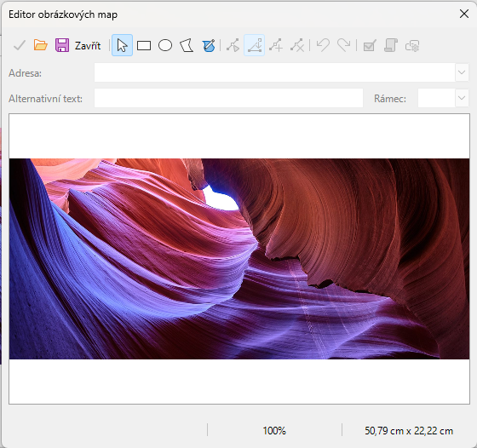Viewport: 477px width, 448px height.
Task: Expand the Rámec dropdown arrow
Action: click(x=462, y=98)
